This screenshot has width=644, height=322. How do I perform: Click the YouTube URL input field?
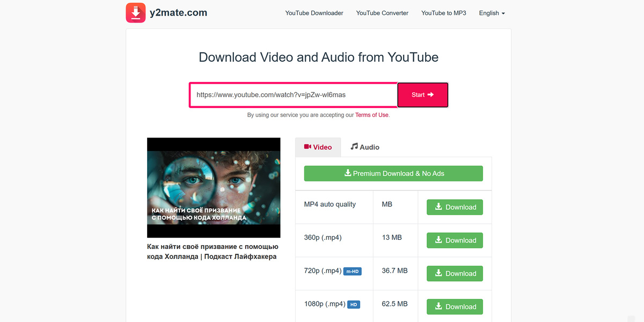click(x=293, y=95)
